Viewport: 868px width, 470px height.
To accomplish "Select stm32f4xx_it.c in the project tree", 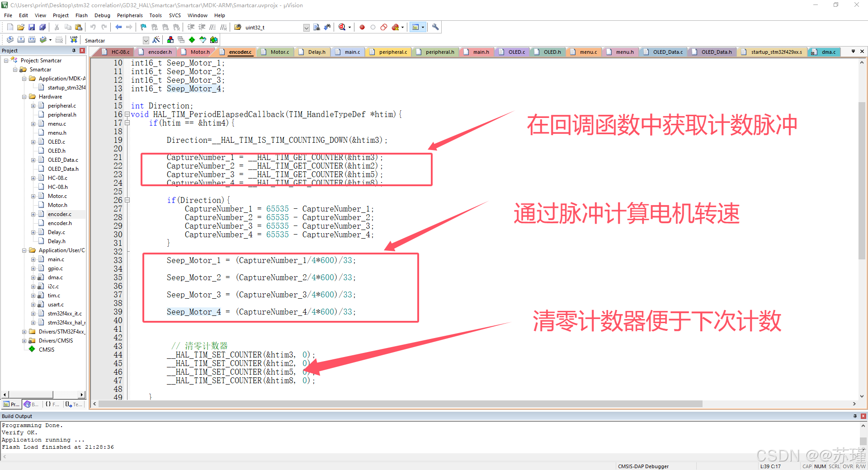I will point(65,314).
